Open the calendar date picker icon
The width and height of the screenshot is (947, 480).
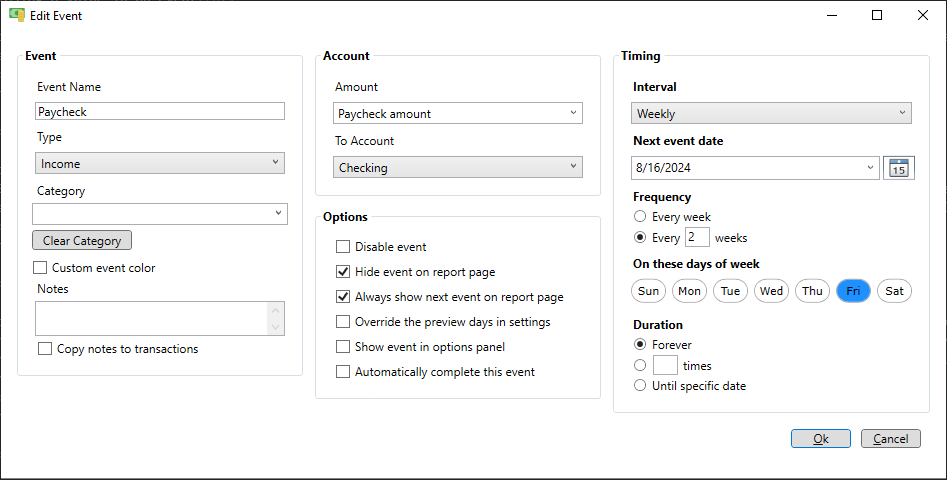click(x=899, y=168)
